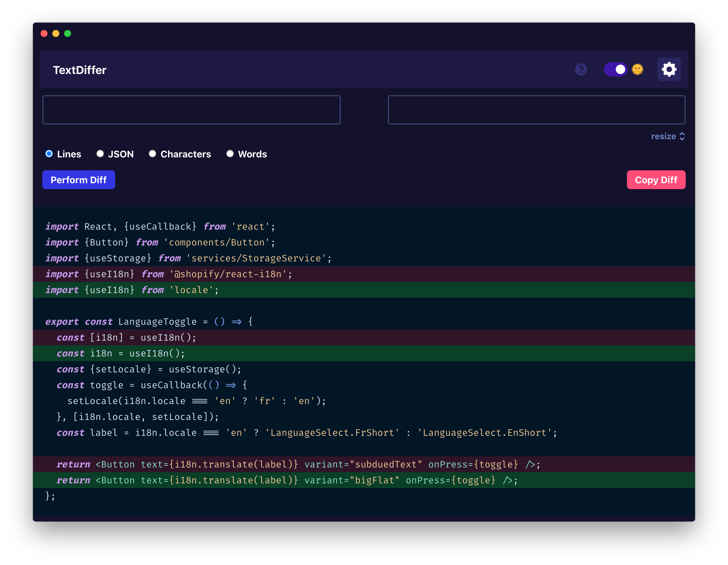The height and width of the screenshot is (565, 728).
Task: Click the TextDiffer app title
Action: tap(80, 70)
